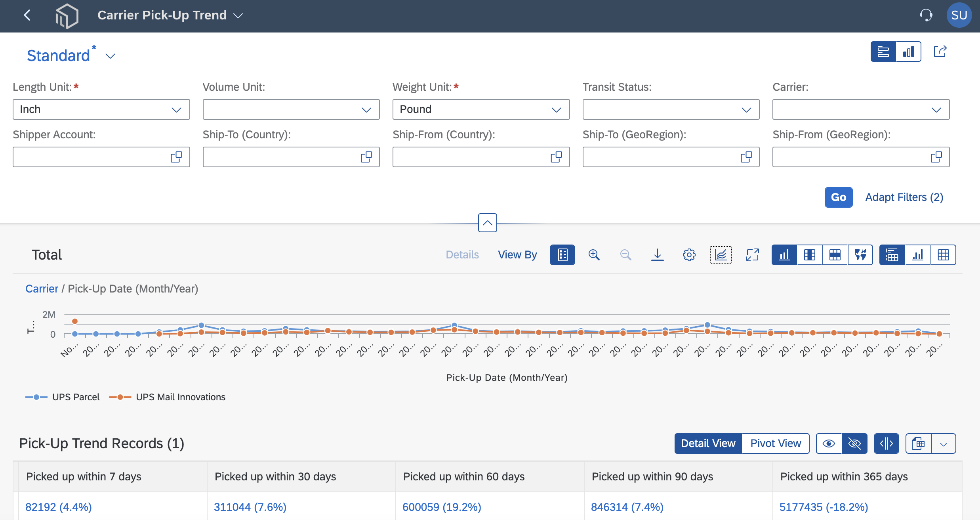Viewport: 980px width, 520px height.
Task: Click the show details eye icon
Action: point(829,444)
